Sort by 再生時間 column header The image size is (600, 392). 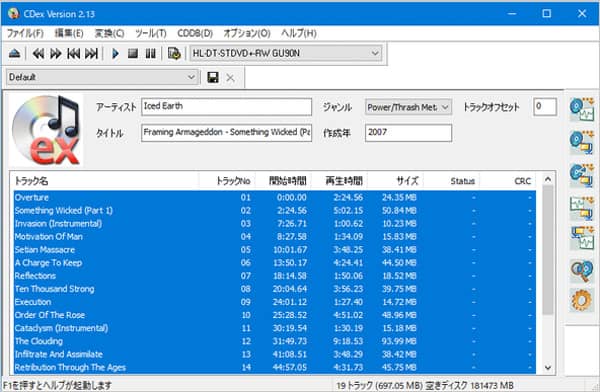tap(339, 181)
